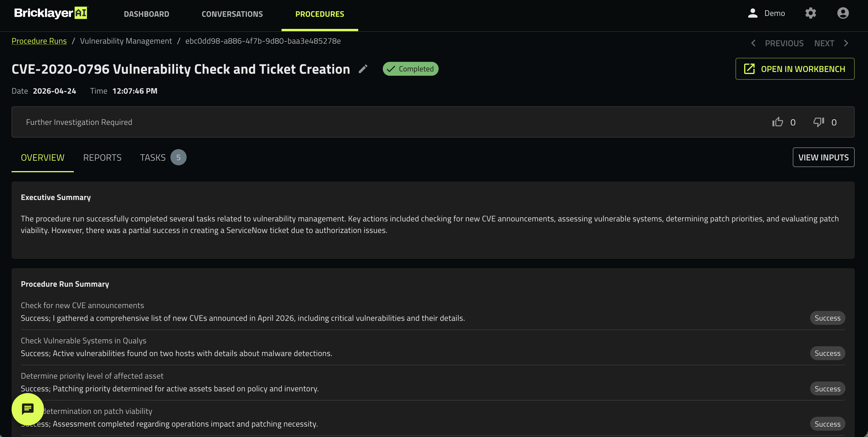The width and height of the screenshot is (868, 437).
Task: Click the date value 2026-04-24
Action: point(54,91)
